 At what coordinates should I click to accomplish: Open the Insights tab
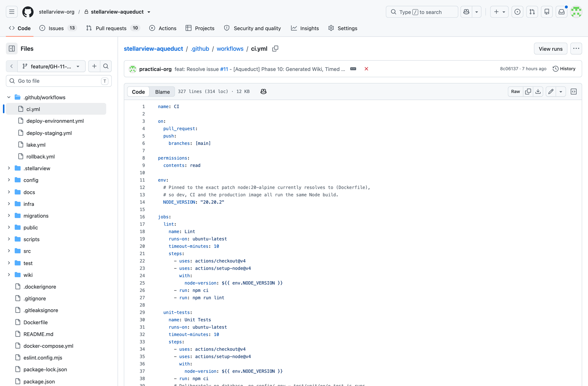[305, 28]
